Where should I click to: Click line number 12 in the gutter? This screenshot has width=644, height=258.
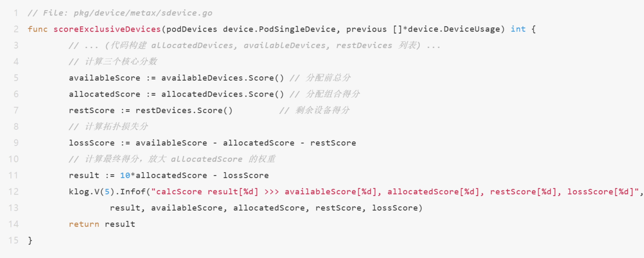14,192
